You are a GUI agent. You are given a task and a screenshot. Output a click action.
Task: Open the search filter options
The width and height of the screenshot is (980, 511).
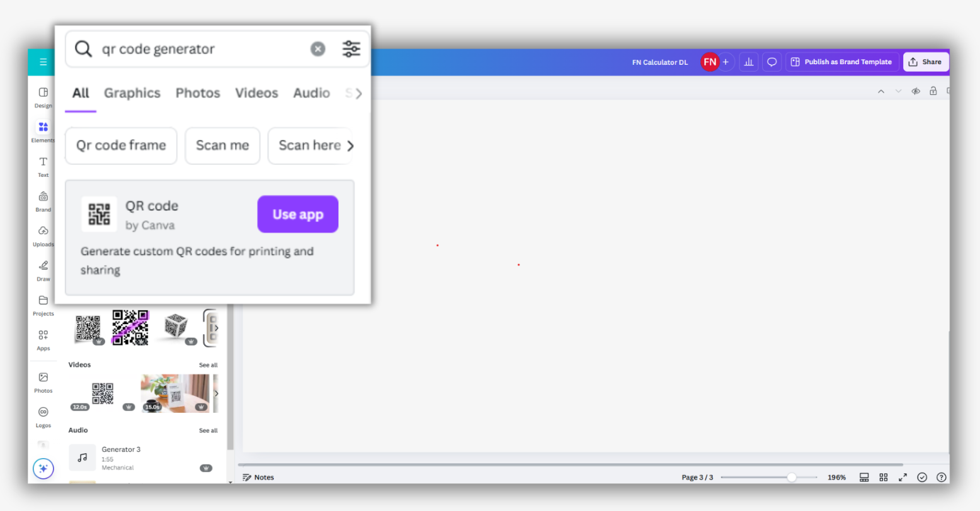[351, 48]
